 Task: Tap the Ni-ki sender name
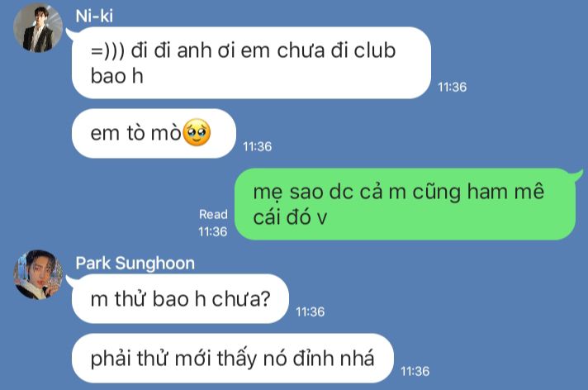[x=94, y=17]
